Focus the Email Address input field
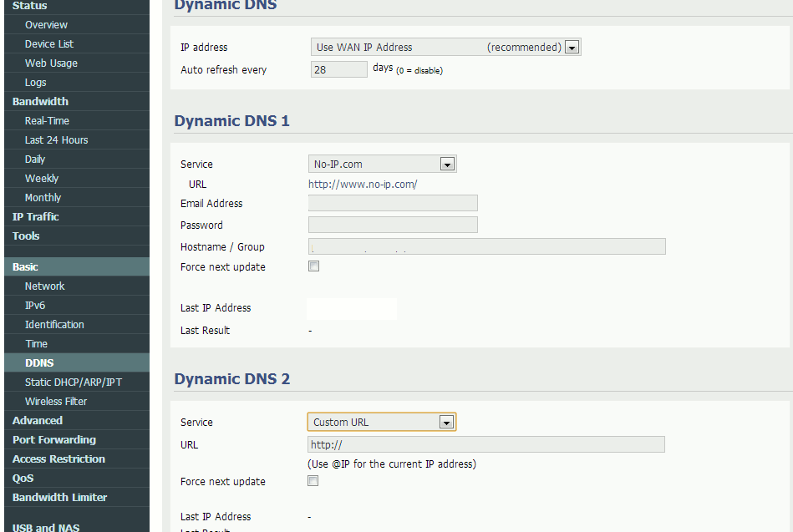Screen dimensions: 793x532 click(x=393, y=204)
